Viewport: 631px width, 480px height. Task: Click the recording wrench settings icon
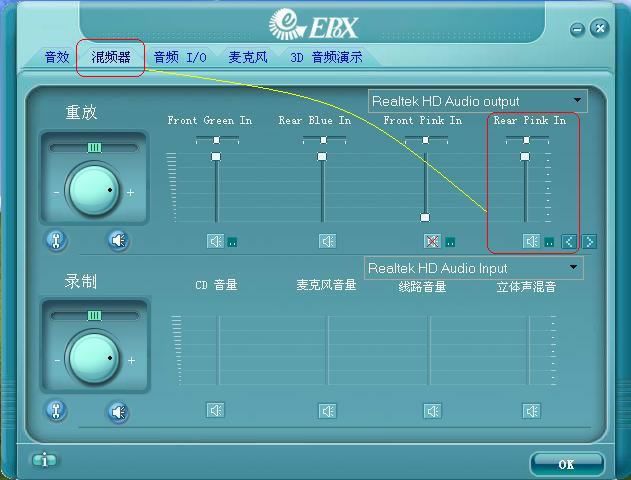tap(56, 411)
